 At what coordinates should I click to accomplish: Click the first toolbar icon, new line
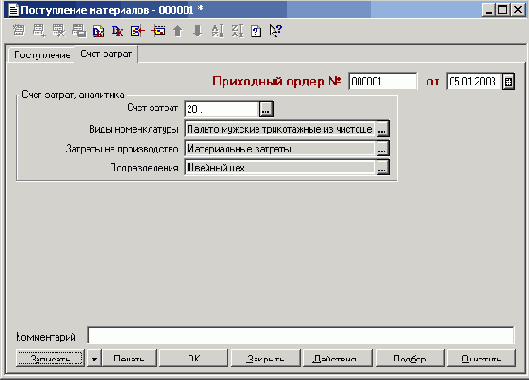point(19,31)
